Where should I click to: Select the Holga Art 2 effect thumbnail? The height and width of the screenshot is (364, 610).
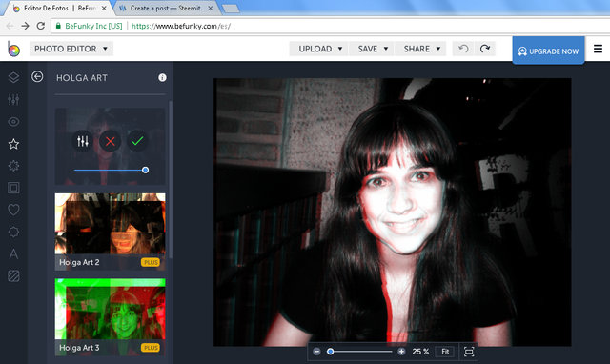click(x=111, y=232)
